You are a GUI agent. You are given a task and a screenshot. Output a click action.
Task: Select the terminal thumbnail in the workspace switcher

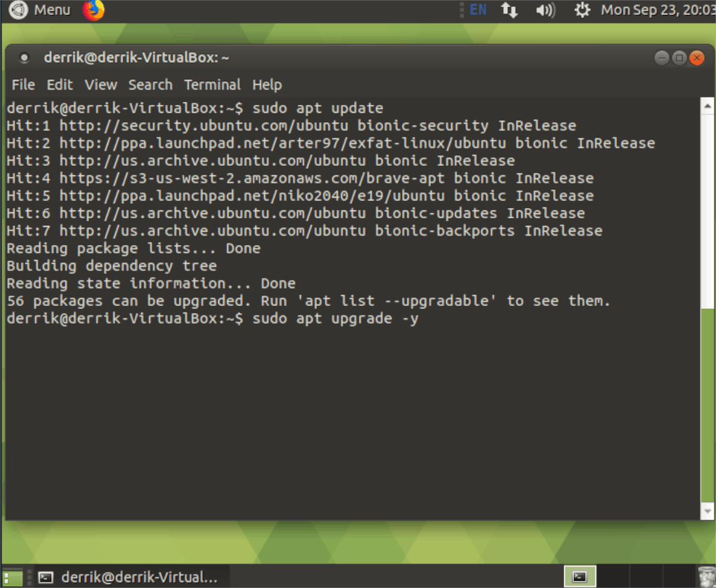[580, 577]
